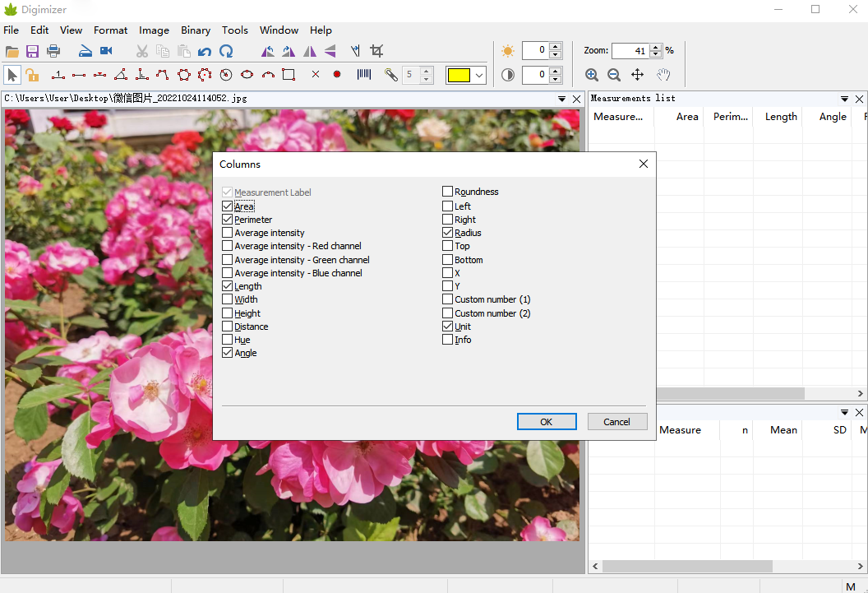Click the Redo circular arrow icon

(x=226, y=52)
